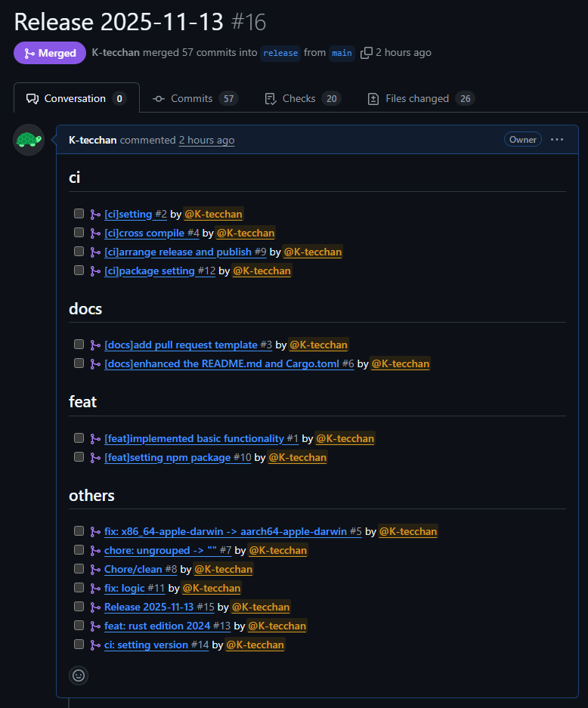Copy the main branch name icon

coord(367,53)
